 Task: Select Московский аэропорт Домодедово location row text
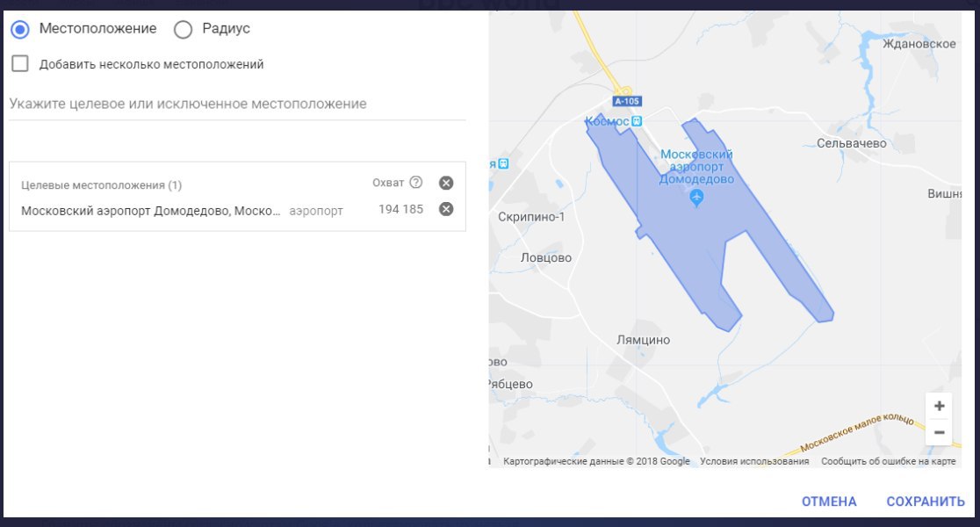pos(151,211)
